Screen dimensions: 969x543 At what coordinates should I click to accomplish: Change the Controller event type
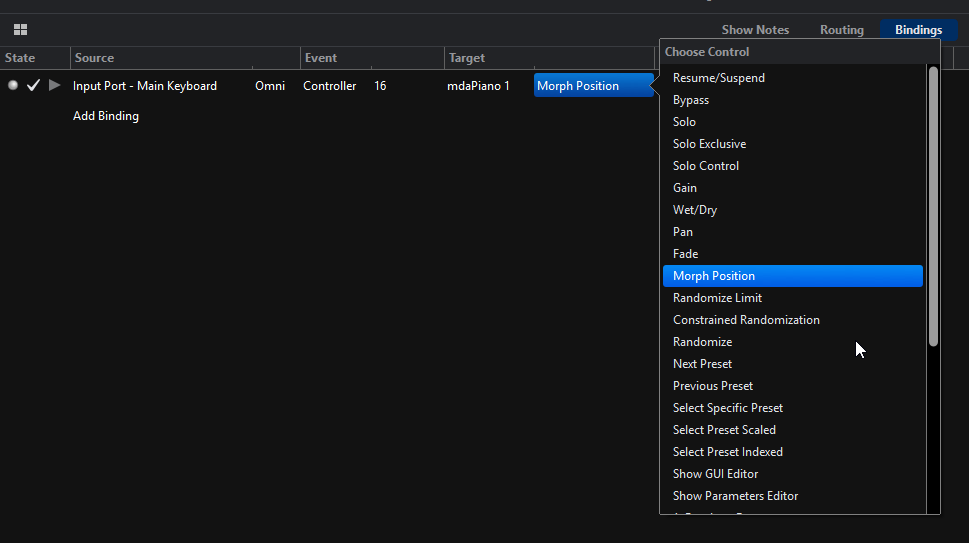click(329, 86)
